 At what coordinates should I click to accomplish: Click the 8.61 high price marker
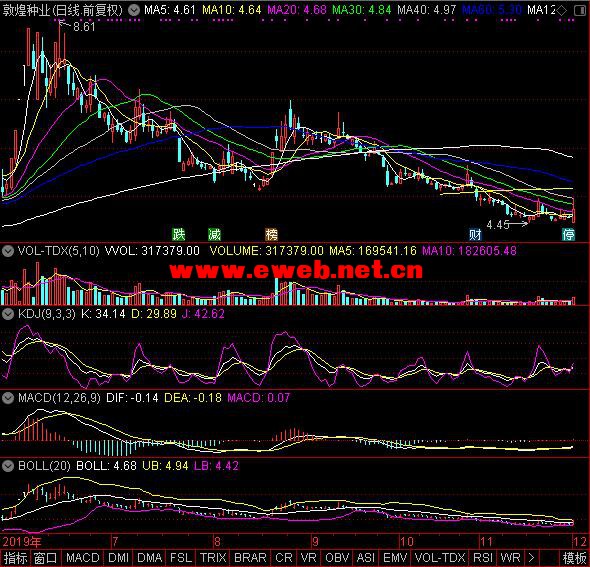[84, 27]
